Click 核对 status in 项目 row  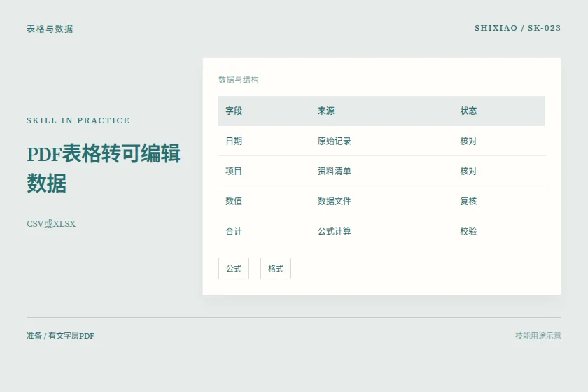tap(468, 171)
